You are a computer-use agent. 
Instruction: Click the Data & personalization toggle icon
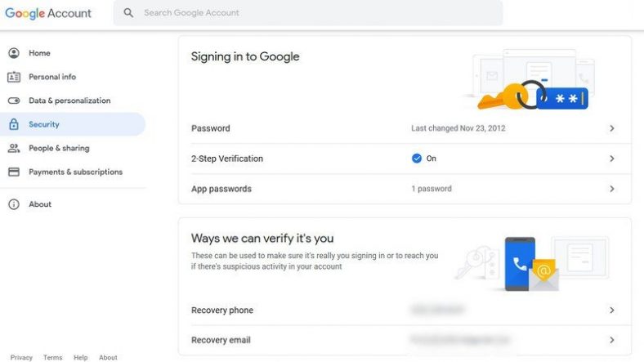point(14,101)
